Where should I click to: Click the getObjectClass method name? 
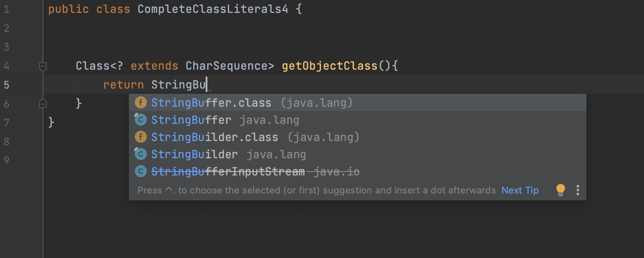click(330, 66)
